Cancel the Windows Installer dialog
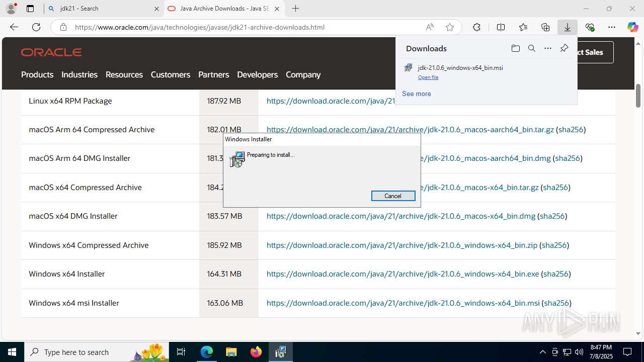 (393, 196)
